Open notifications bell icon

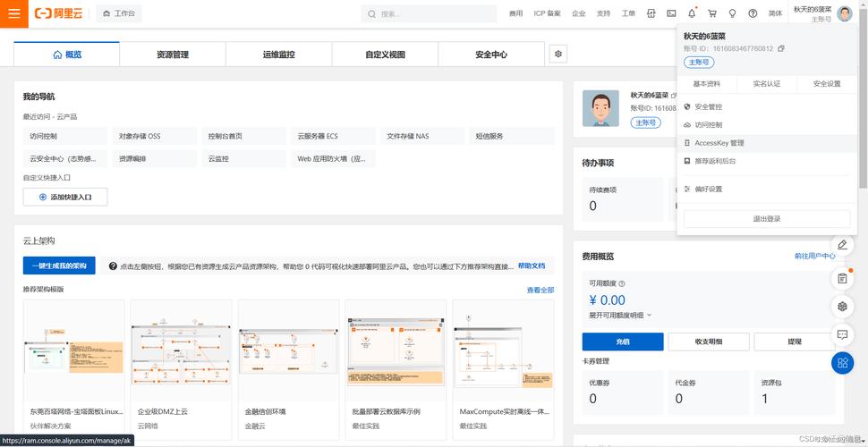point(692,13)
